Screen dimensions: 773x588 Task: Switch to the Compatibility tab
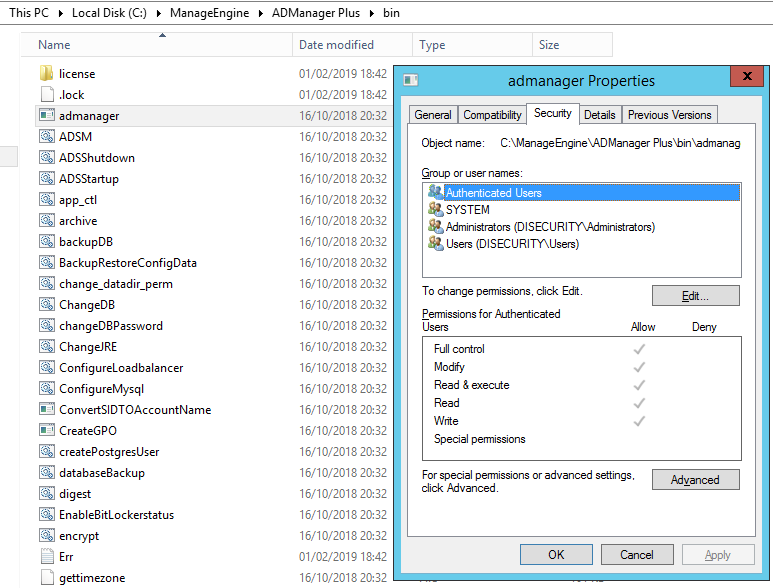tap(492, 115)
